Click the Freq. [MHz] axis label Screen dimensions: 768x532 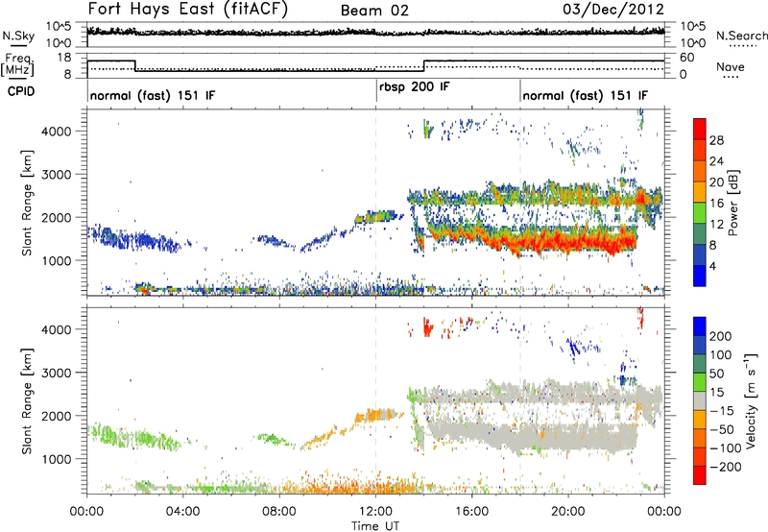pos(17,64)
